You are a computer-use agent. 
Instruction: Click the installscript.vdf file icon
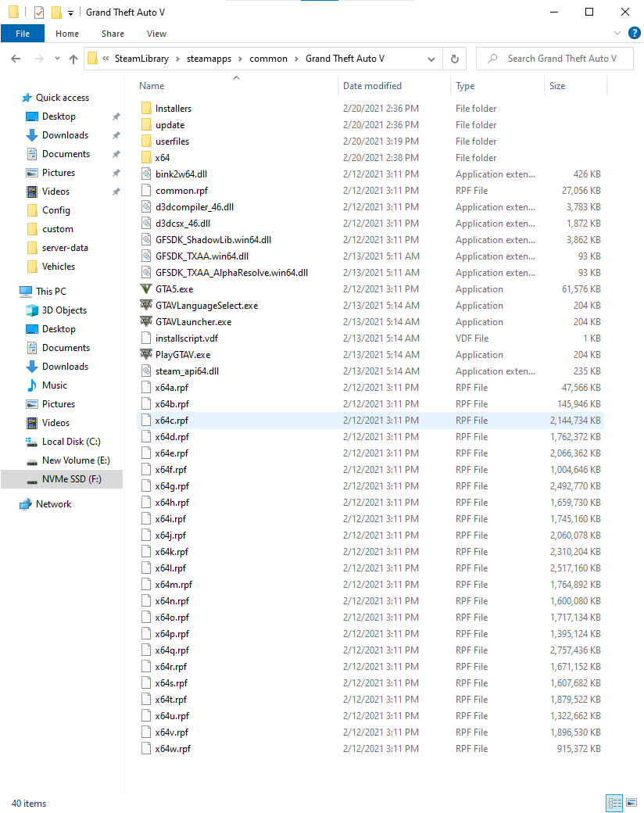pyautogui.click(x=146, y=338)
